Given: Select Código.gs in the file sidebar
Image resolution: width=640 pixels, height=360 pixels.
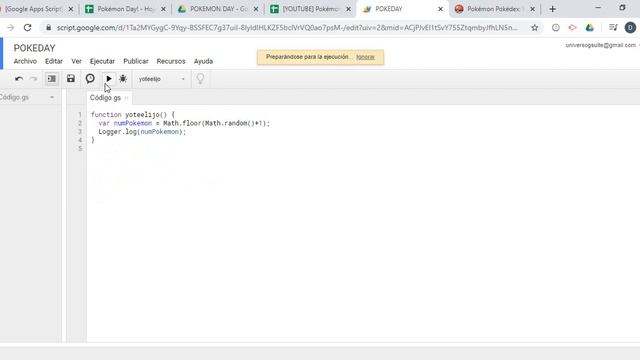Looking at the screenshot, I should click(x=15, y=98).
